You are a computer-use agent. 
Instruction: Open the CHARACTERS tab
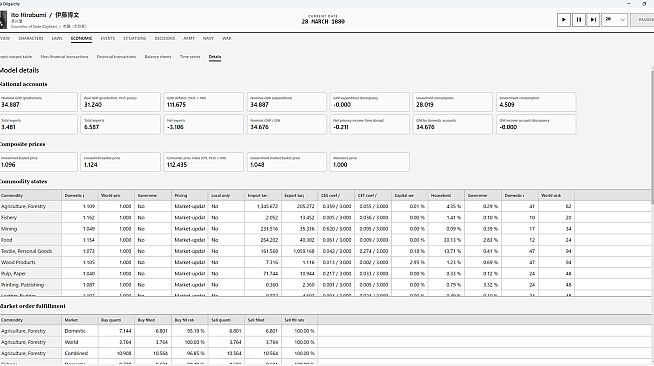(30, 38)
